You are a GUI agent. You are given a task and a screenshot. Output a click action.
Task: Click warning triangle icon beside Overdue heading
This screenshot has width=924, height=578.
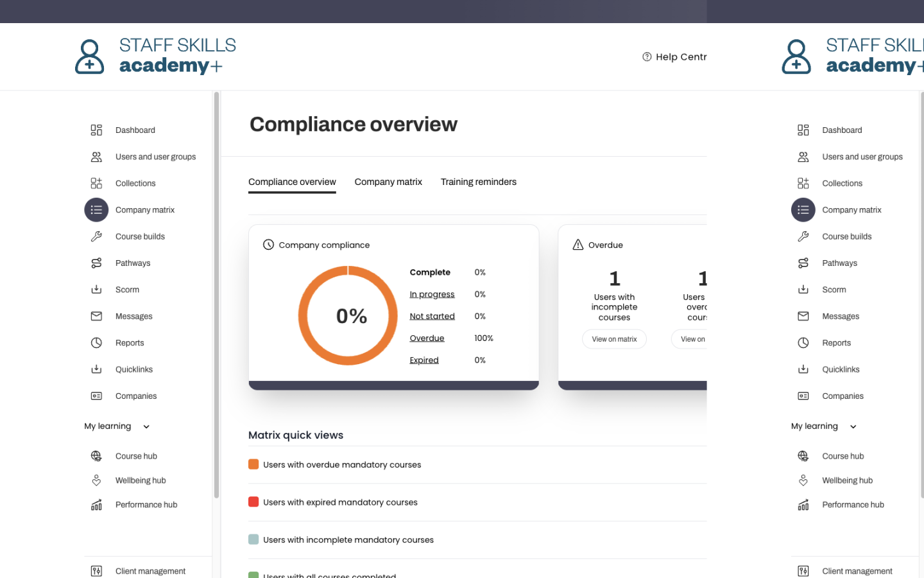(x=578, y=245)
